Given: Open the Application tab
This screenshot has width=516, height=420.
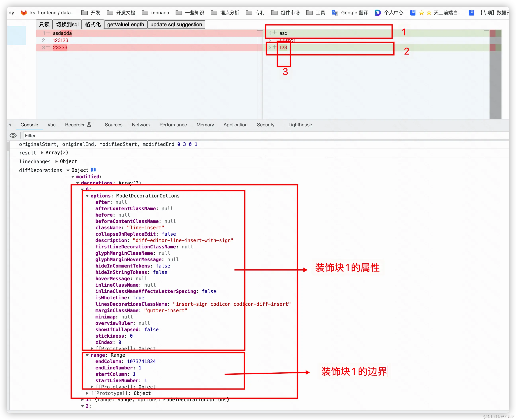Looking at the screenshot, I should pyautogui.click(x=235, y=125).
